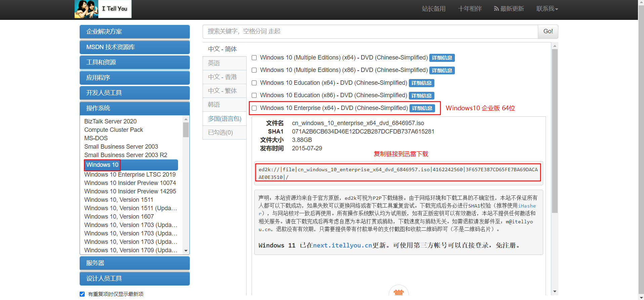
Task: Click the 2015-07-29 release date value
Action: click(x=307, y=148)
